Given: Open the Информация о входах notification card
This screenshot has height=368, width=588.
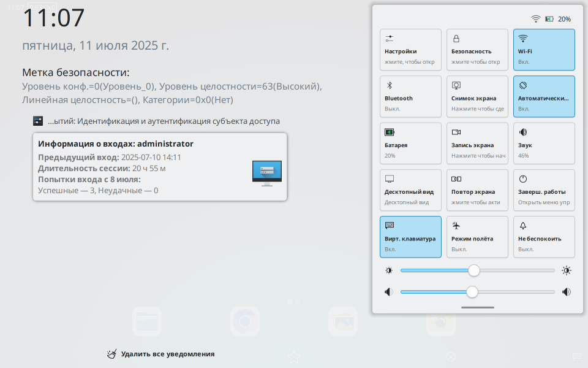Looking at the screenshot, I should (x=160, y=167).
